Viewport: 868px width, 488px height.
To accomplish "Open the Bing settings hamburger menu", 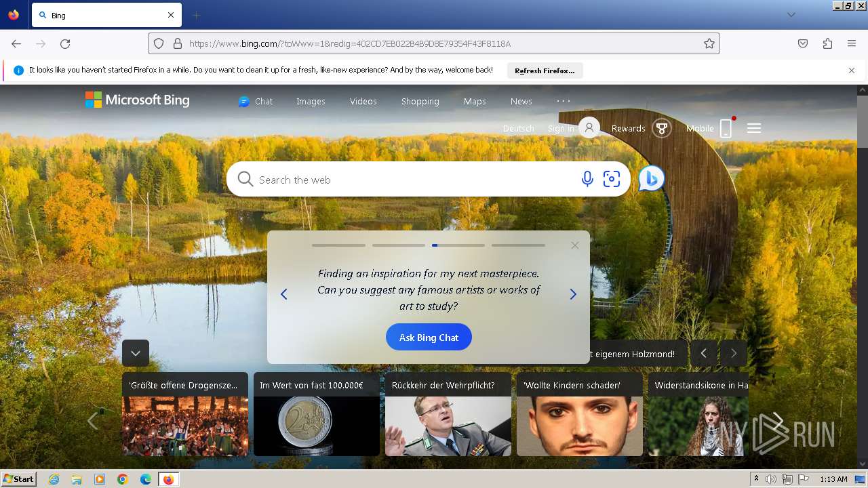I will tap(754, 128).
